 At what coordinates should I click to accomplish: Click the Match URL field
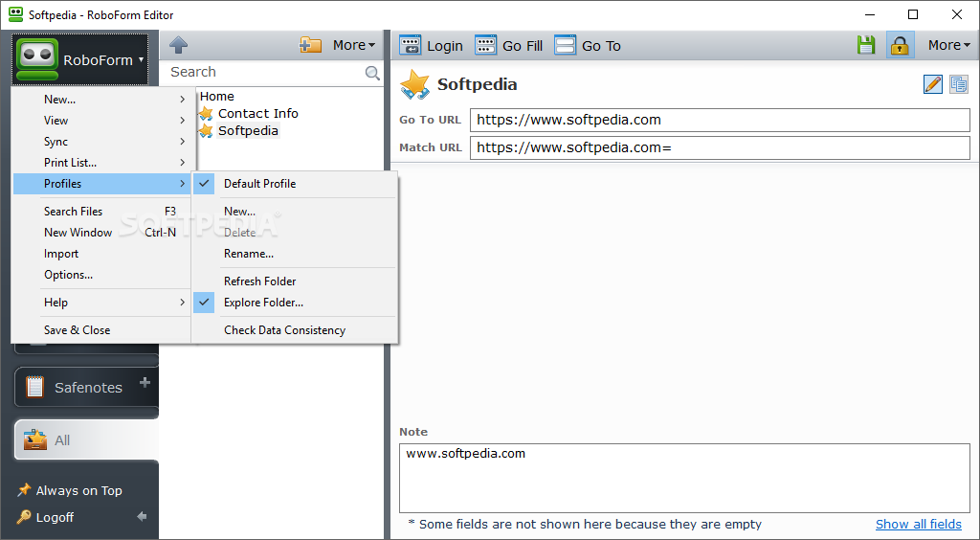click(720, 147)
